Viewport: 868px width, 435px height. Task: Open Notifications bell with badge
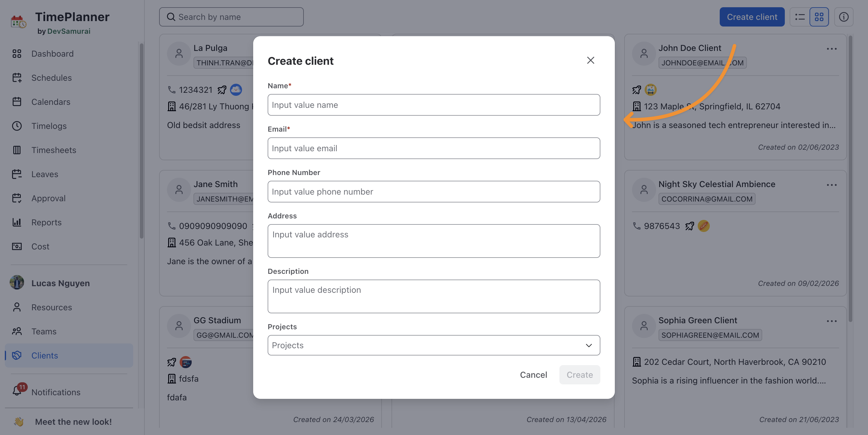tap(17, 390)
